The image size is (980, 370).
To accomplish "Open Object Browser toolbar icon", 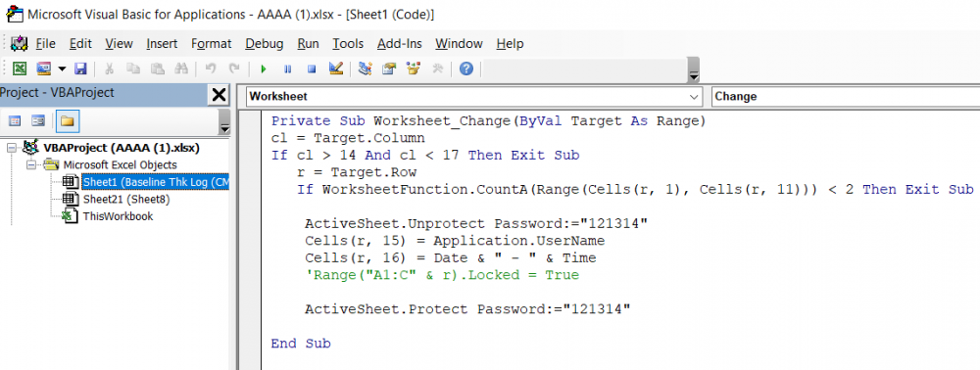I will click(x=414, y=69).
